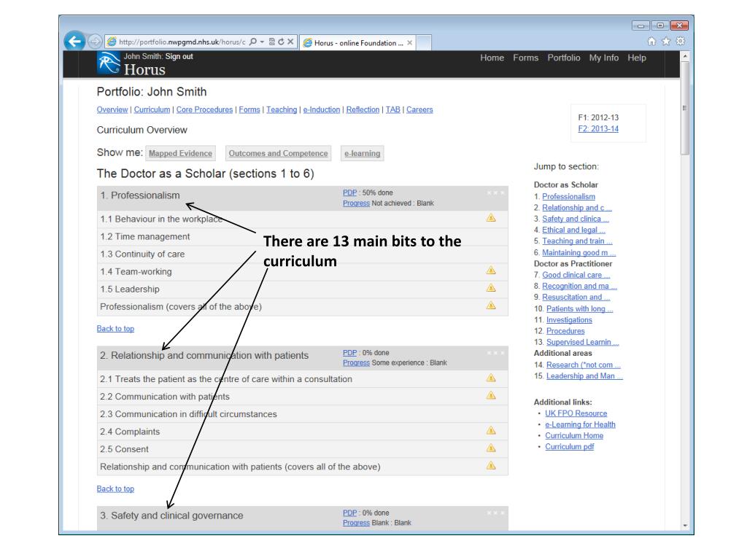The height and width of the screenshot is (560, 747).
Task: Show e-learning view
Action: 362,153
